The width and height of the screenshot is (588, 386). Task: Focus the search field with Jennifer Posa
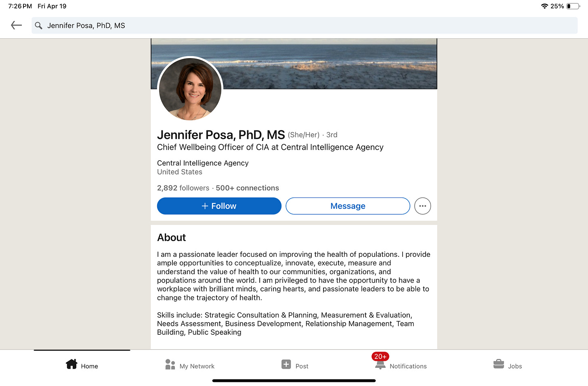pyautogui.click(x=304, y=25)
